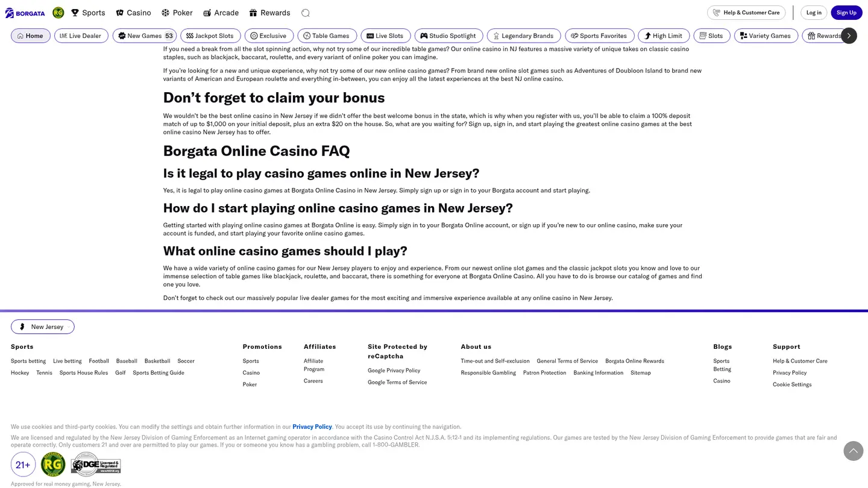The width and height of the screenshot is (868, 488).
Task: Select the Sports Favorites category
Action: coord(600,36)
